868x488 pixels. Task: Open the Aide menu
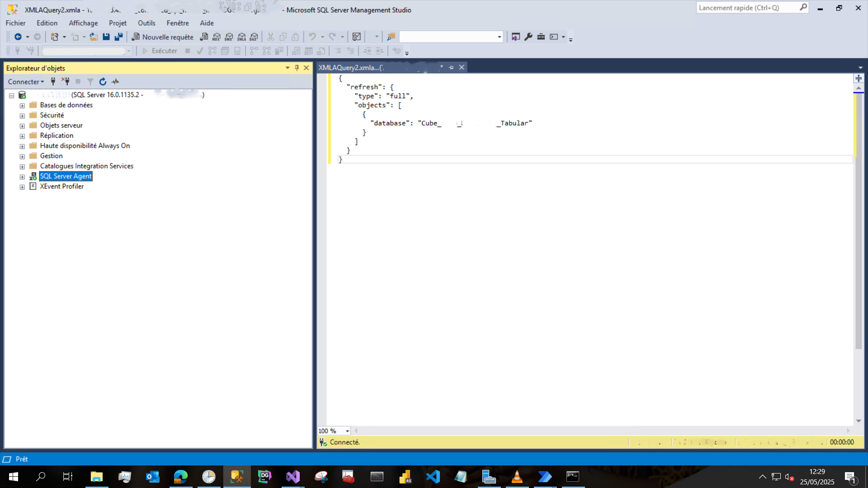[x=207, y=23]
